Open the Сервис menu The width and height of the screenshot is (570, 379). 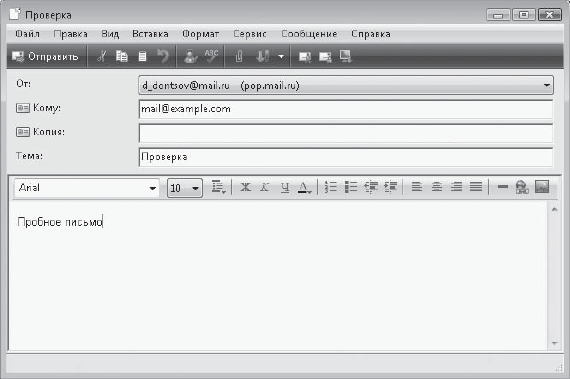point(250,34)
